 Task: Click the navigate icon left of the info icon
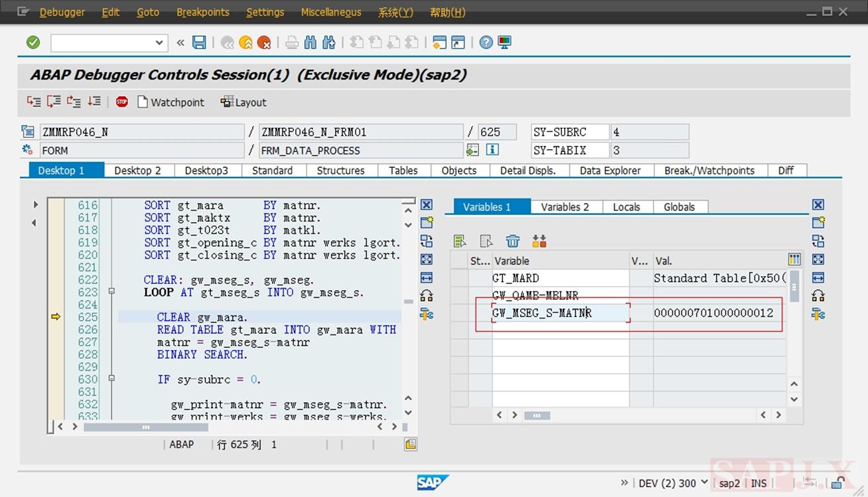tap(472, 150)
